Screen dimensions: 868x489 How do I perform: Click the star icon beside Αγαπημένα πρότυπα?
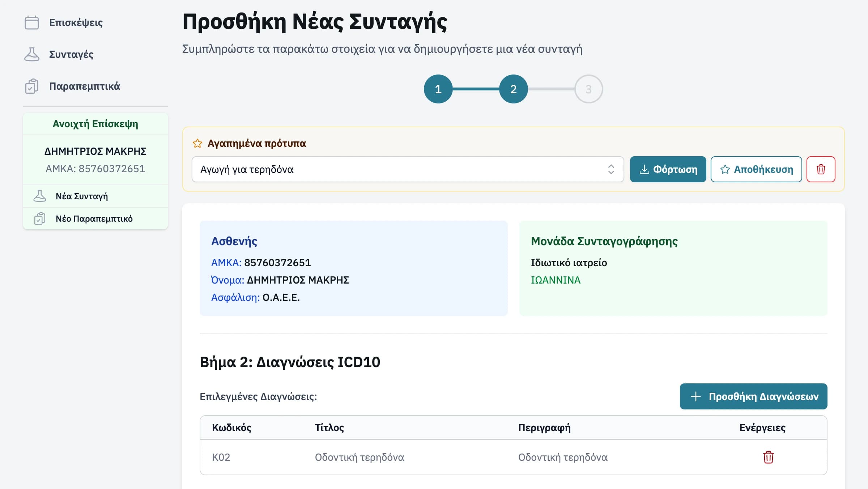tap(197, 143)
